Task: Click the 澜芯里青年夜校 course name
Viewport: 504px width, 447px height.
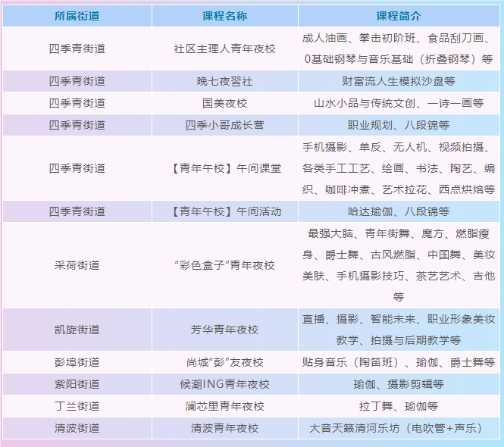Action: tap(224, 406)
